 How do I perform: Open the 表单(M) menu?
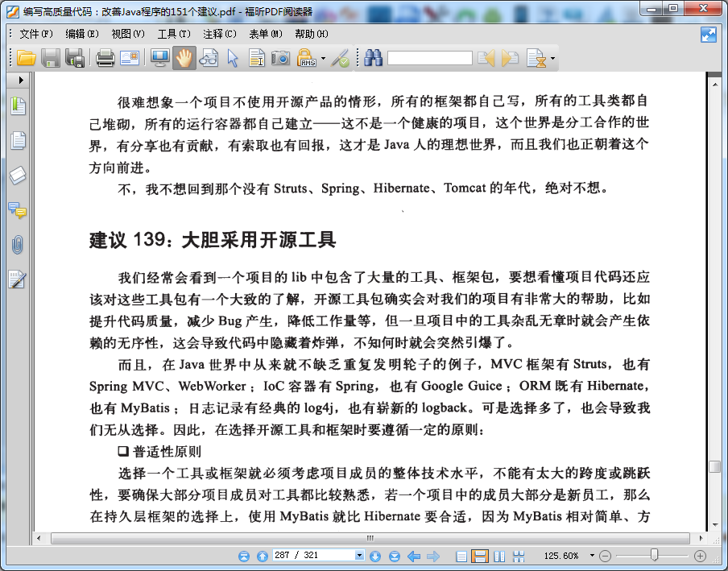pos(266,34)
